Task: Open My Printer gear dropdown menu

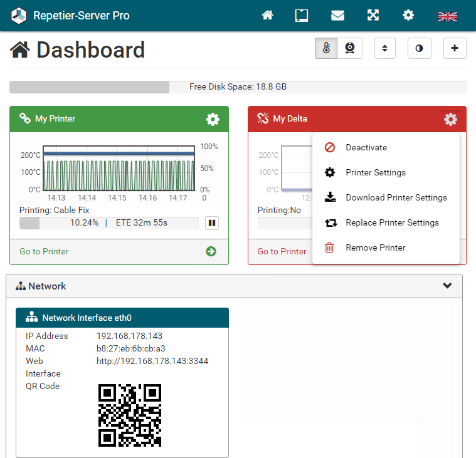Action: click(213, 119)
